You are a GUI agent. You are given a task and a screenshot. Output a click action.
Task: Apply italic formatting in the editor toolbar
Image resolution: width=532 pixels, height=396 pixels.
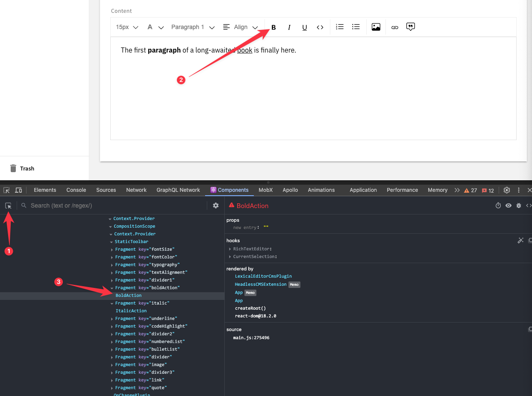click(x=289, y=27)
